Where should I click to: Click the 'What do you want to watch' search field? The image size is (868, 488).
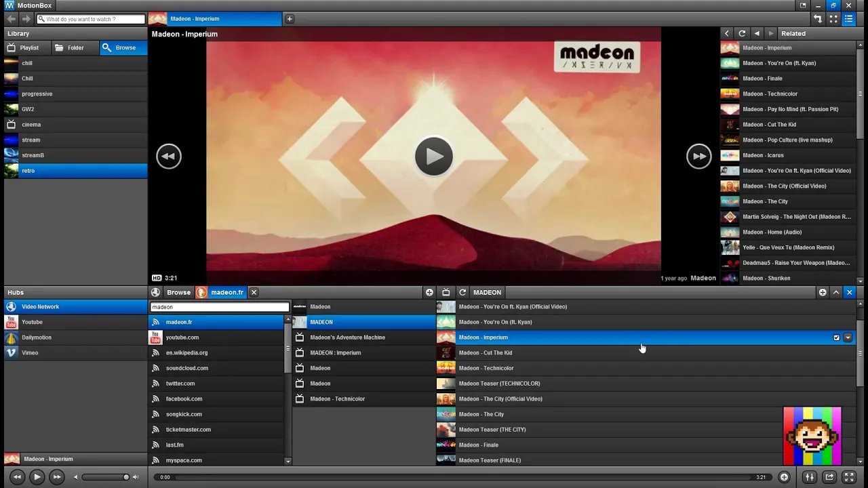click(x=91, y=19)
